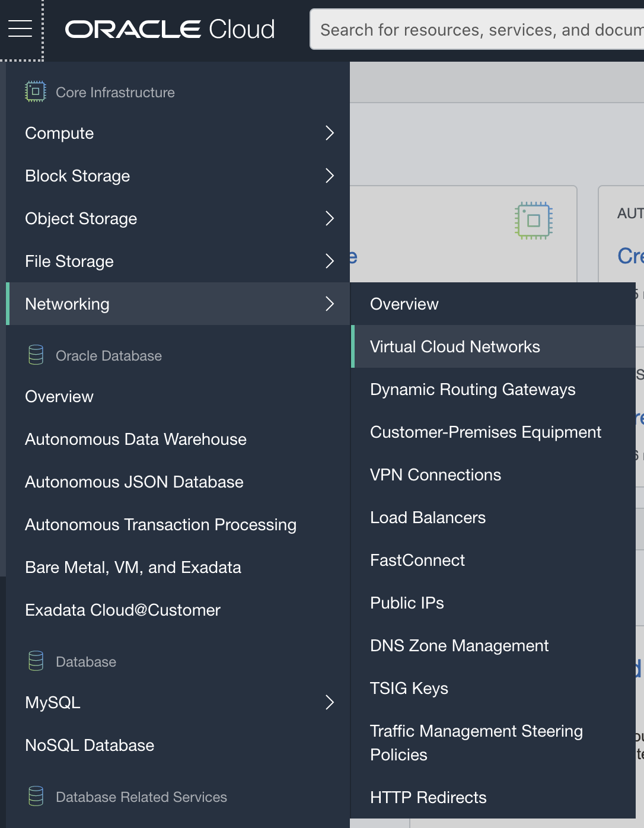This screenshot has width=644, height=828.
Task: Go to Autonomous JSON Database
Action: pyautogui.click(x=178, y=482)
